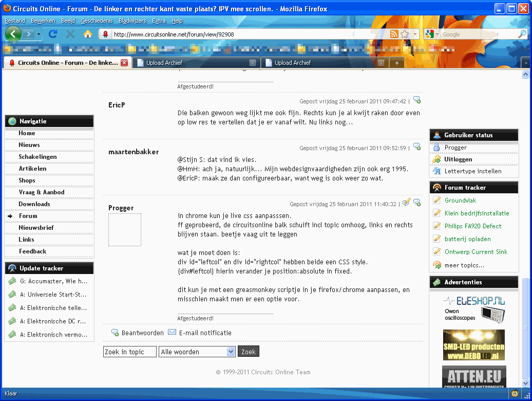The width and height of the screenshot is (532, 401).
Task: Click the browser back arrow button
Action: click(13, 34)
